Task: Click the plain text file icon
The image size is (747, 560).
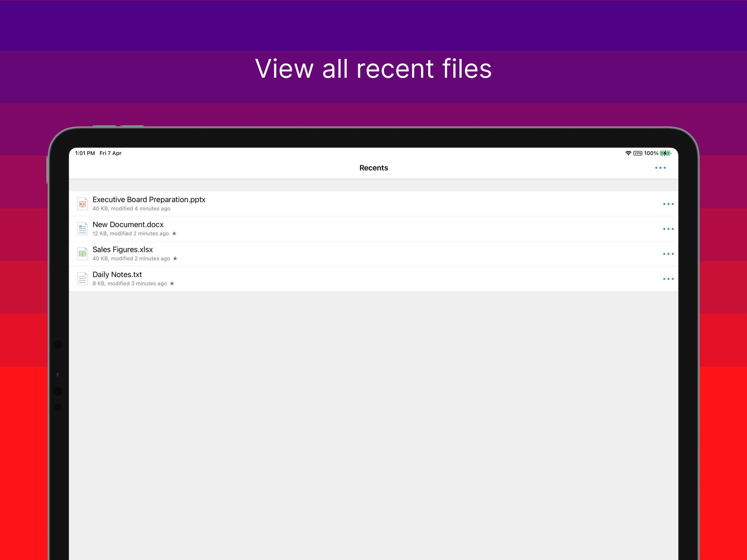Action: click(x=82, y=279)
